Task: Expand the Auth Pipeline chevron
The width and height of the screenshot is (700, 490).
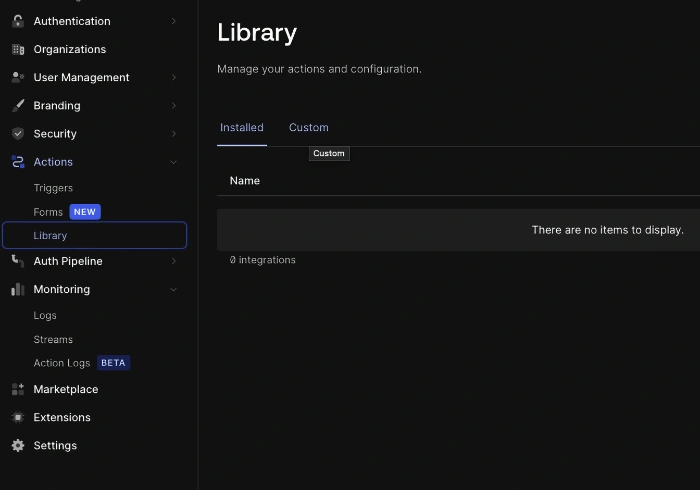Action: click(173, 261)
